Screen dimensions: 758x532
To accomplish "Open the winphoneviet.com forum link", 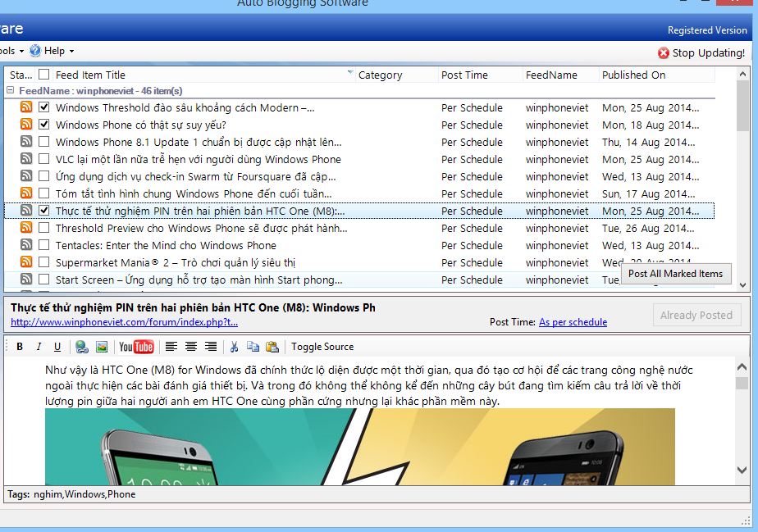I will pos(124,322).
